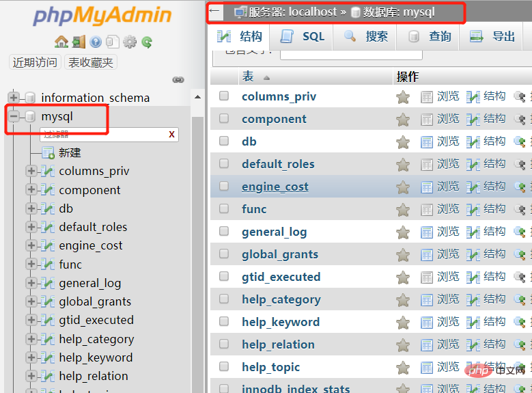Check the global_grants table checkbox

224,254
